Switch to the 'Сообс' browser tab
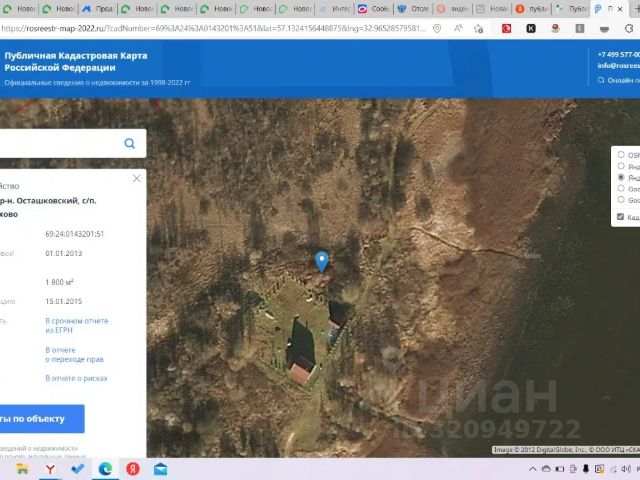 coord(374,9)
